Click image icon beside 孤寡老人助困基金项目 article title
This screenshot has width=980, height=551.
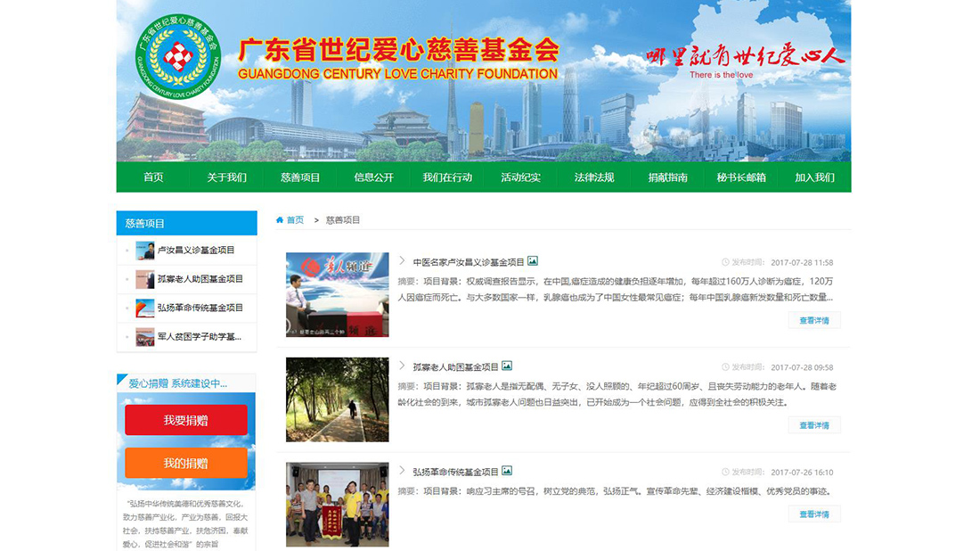point(507,366)
